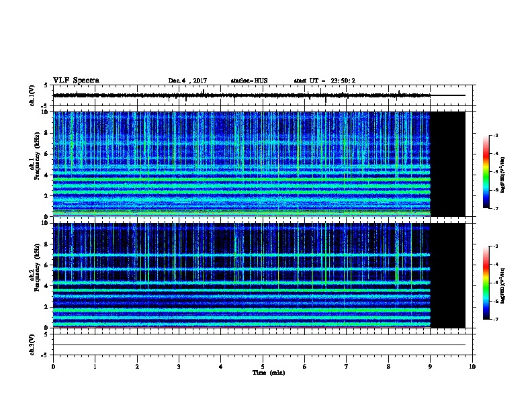Click time axis tick label "9"
Image resolution: width=532 pixels, height=411 pixels.
(430, 366)
